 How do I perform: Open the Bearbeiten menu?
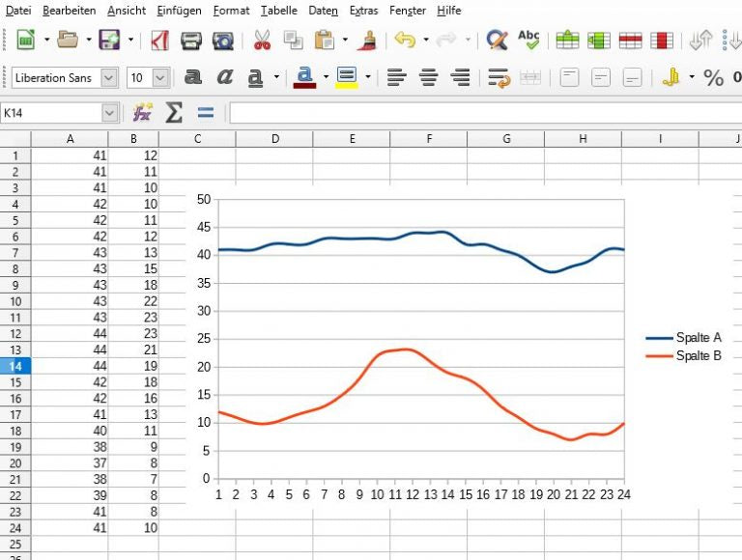[70, 11]
